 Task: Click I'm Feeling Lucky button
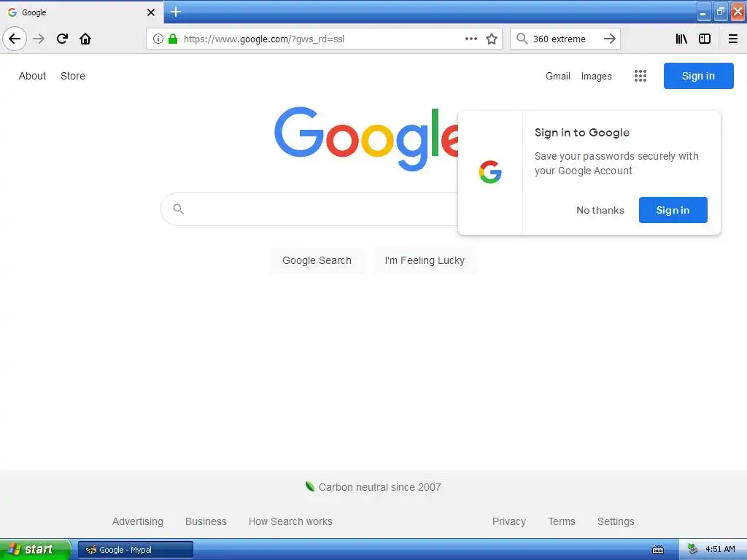pyautogui.click(x=425, y=260)
